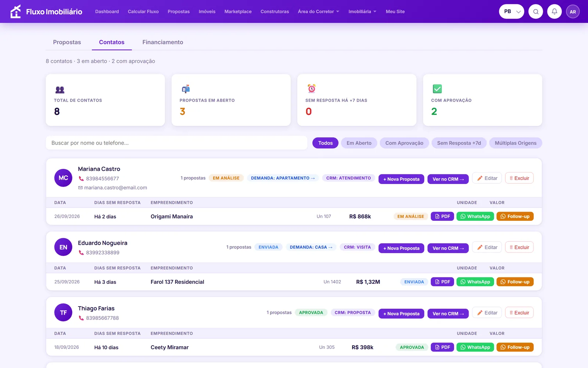Viewport: 588px width, 368px height.
Task: Click the MC avatar of Mariana Castro
Action: (63, 178)
